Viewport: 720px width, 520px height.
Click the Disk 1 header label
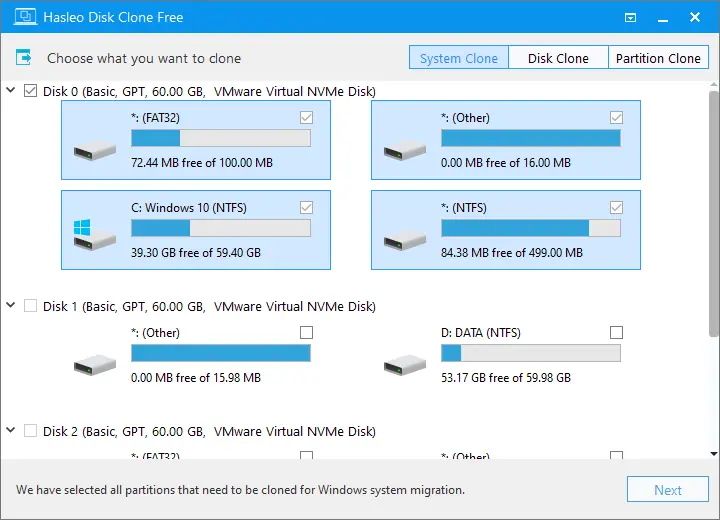coord(209,306)
